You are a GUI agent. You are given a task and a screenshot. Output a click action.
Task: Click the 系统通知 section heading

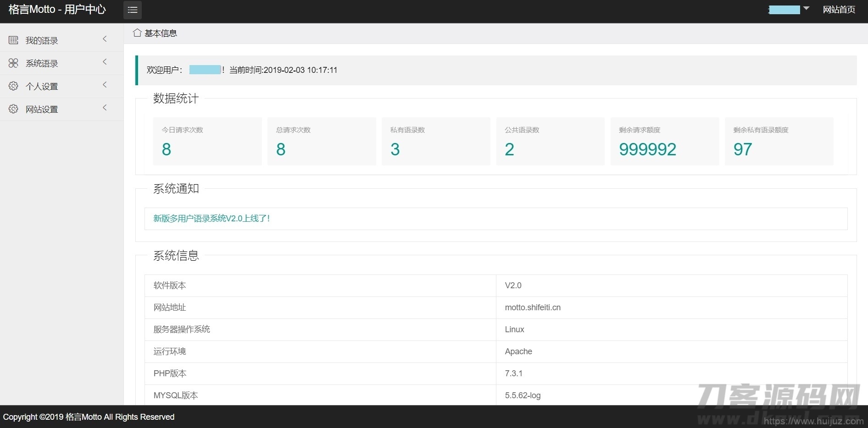[176, 189]
